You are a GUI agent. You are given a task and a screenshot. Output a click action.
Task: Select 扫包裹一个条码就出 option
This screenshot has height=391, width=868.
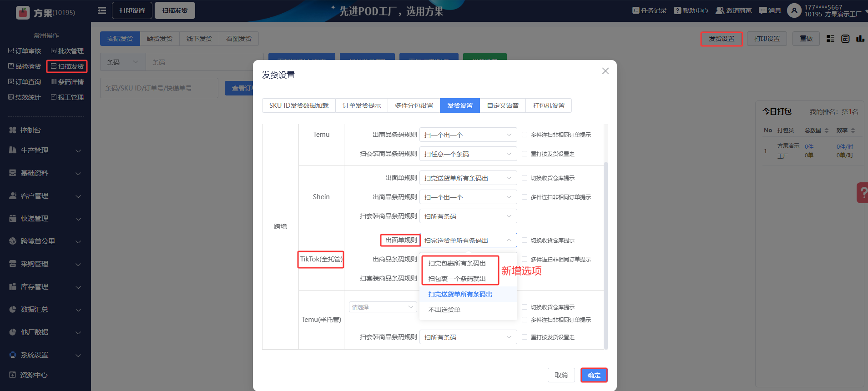[457, 279]
